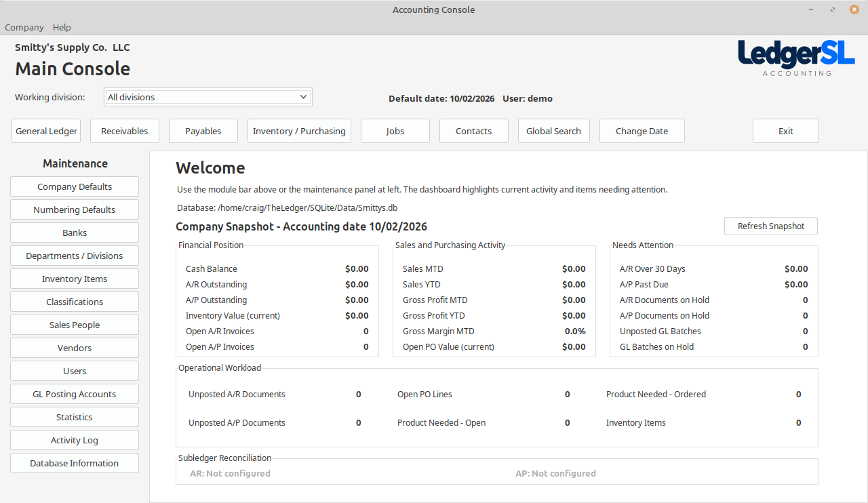Launch the Payables module
868x503 pixels.
tap(203, 132)
